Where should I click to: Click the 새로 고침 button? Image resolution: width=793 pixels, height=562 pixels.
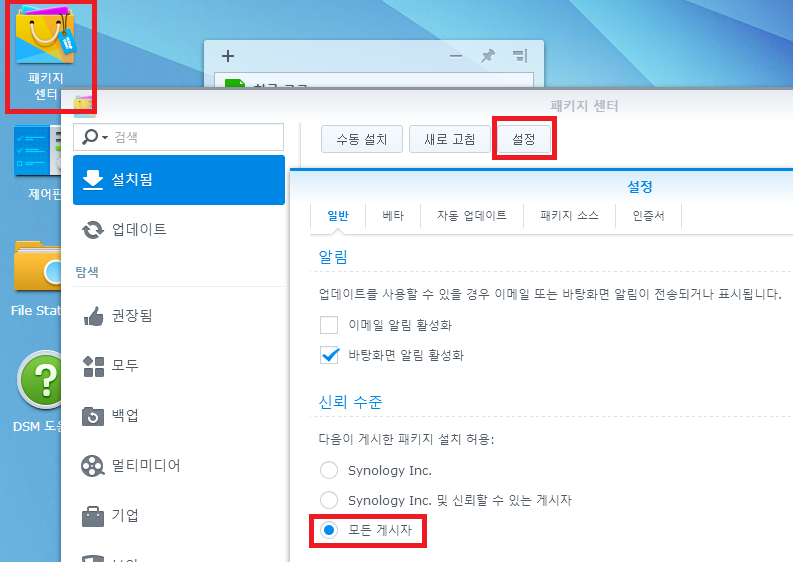point(449,139)
